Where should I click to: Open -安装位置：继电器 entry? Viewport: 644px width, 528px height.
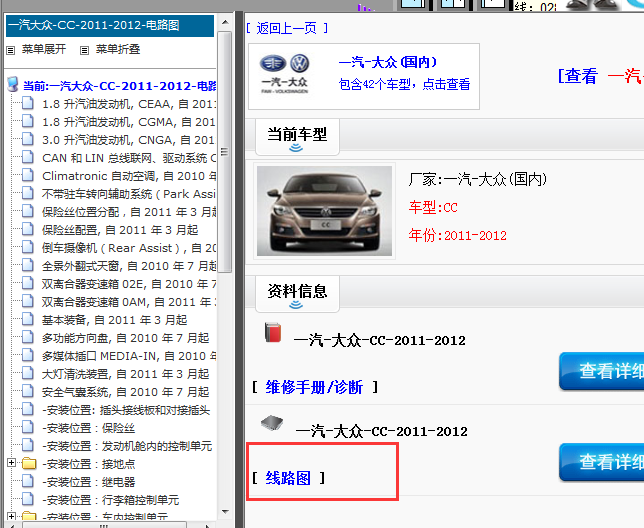(x=88, y=482)
